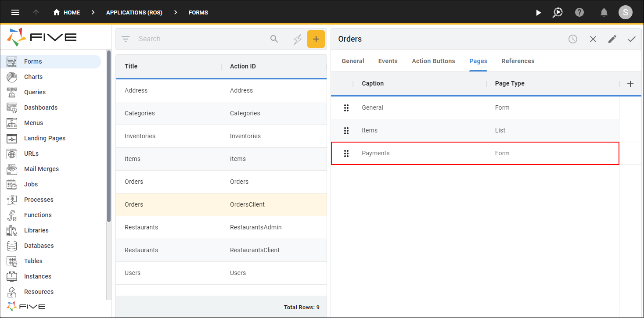Click the drag handle of the Items page
Viewport: 644px width, 318px height.
[x=346, y=130]
